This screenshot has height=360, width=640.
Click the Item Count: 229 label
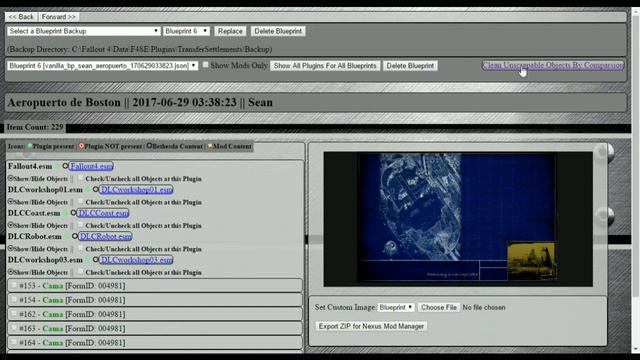pos(35,127)
